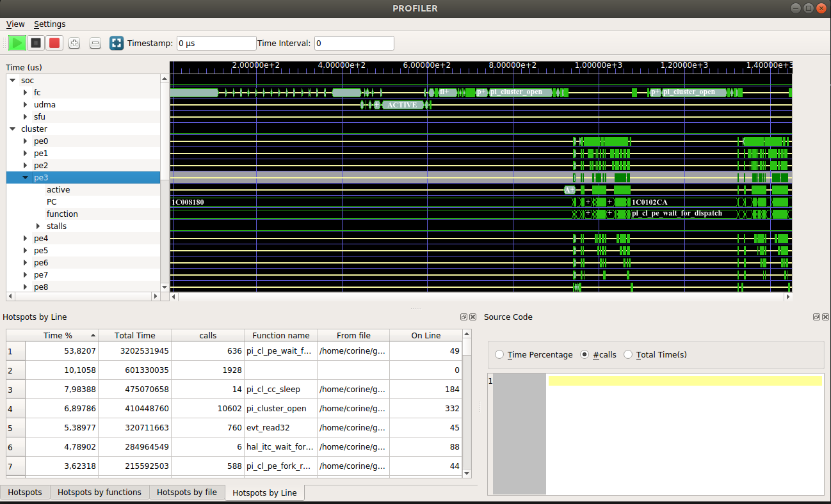
Task: Expand the fc tree node
Action: click(25, 93)
